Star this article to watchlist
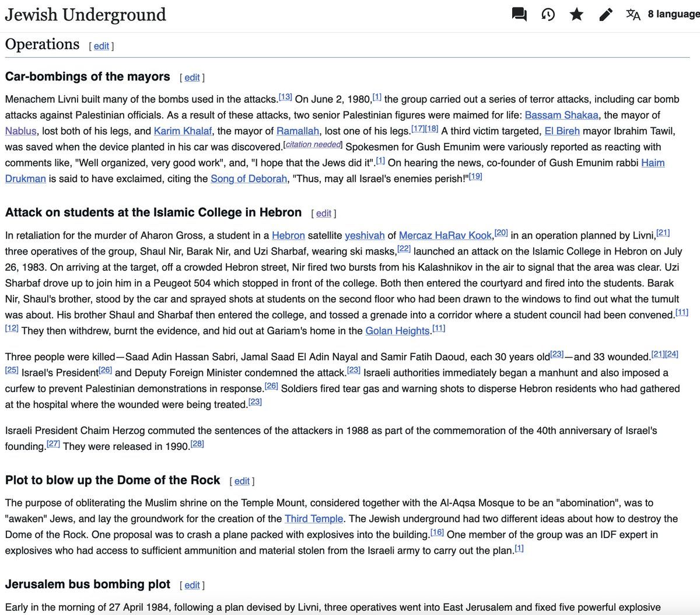The height and width of the screenshot is (615, 700). coord(576,15)
